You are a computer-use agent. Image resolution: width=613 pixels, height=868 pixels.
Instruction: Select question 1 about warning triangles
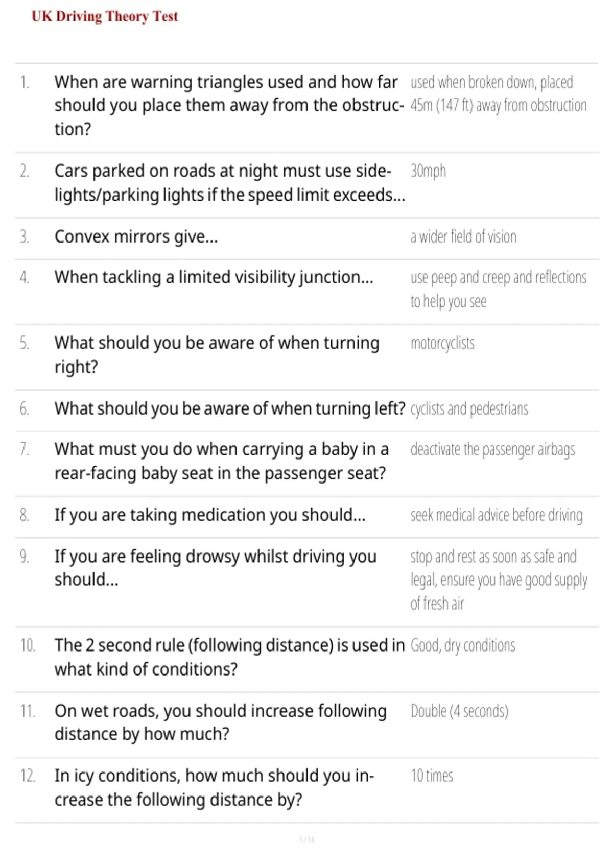click(x=229, y=105)
